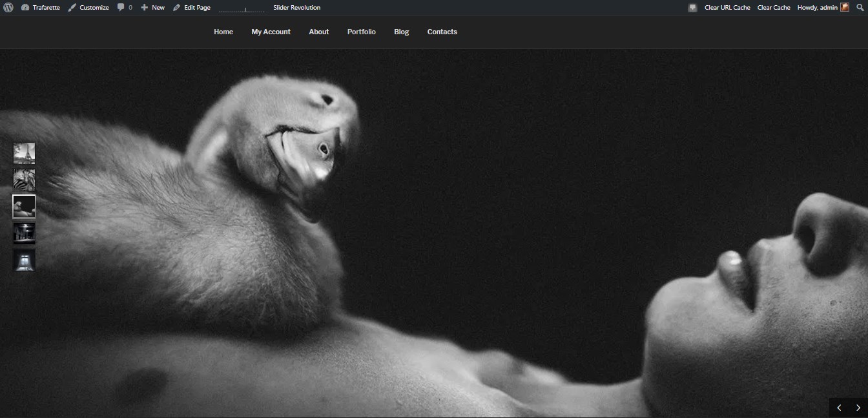This screenshot has width=868, height=418.
Task: Select the Eiffel Tower slide thumbnail
Action: [x=25, y=153]
